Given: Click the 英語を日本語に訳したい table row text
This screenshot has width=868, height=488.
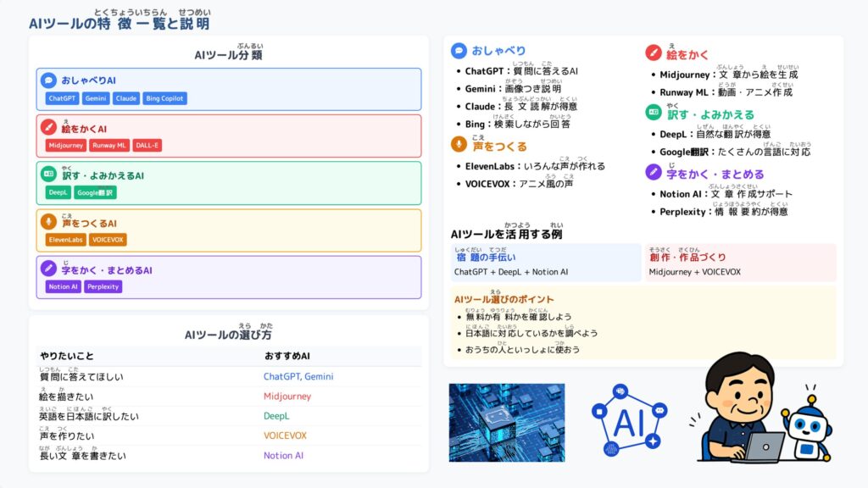Looking at the screenshot, I should click(x=88, y=414).
